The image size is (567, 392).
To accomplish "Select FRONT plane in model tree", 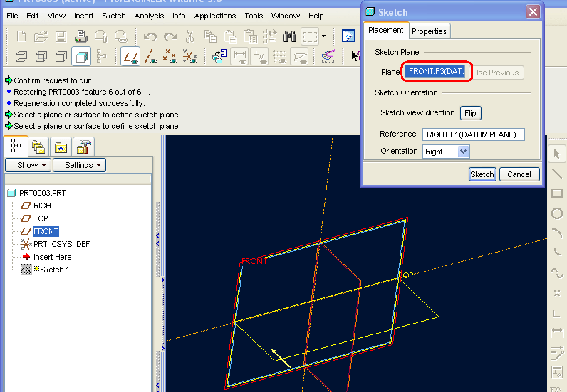I will (46, 231).
